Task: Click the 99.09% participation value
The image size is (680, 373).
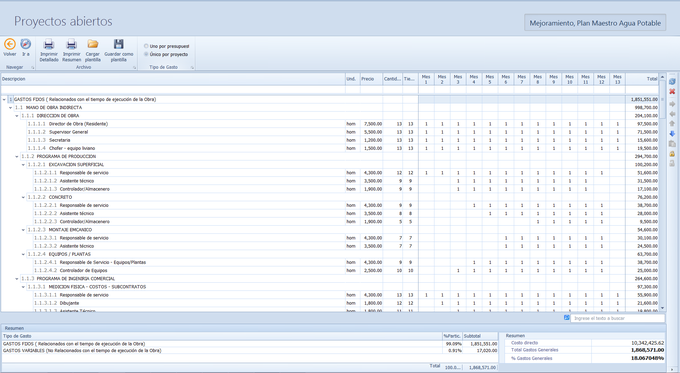Action: pyautogui.click(x=454, y=344)
